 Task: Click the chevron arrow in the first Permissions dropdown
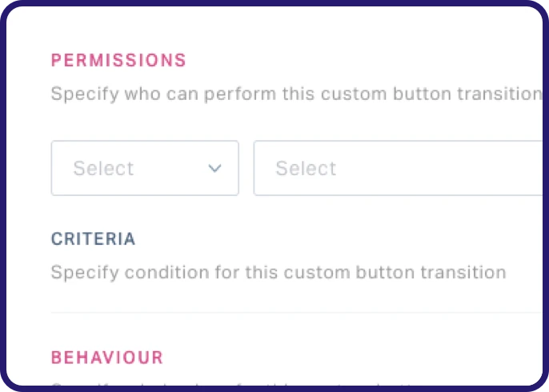[214, 168]
